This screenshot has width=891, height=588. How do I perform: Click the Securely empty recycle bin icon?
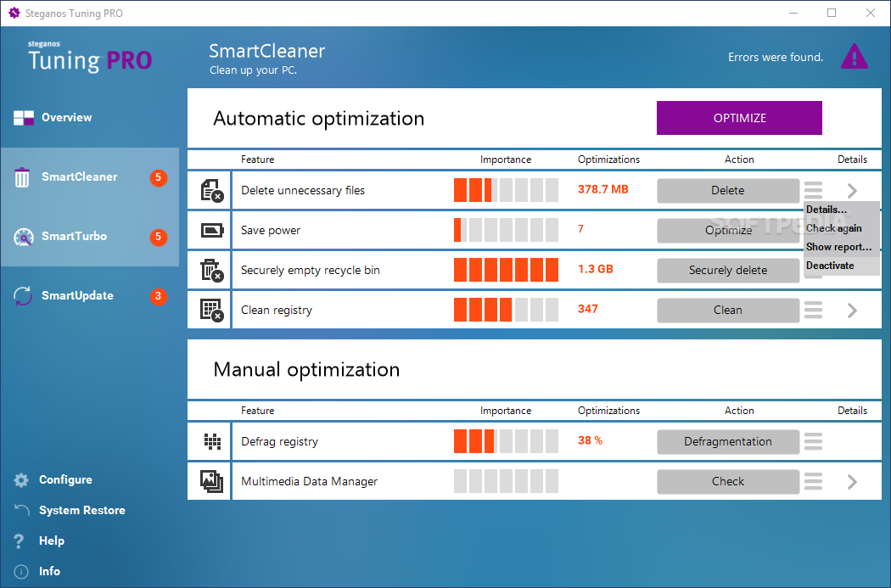click(x=212, y=270)
